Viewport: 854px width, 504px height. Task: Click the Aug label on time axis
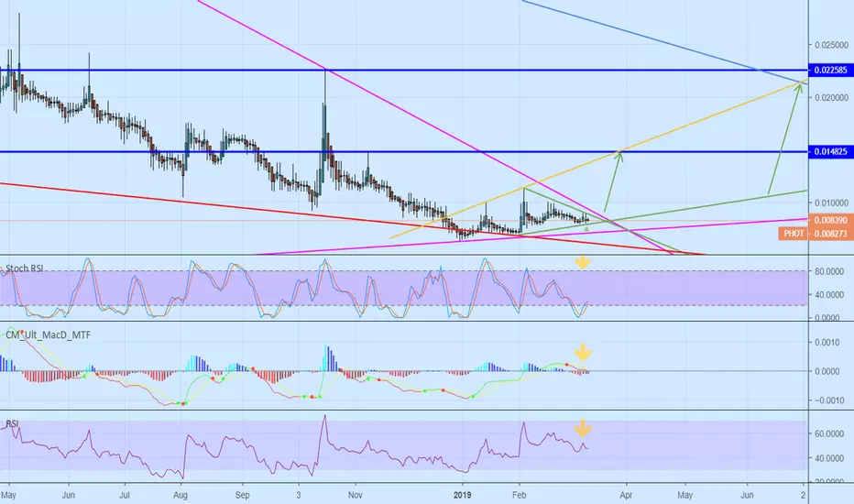pyautogui.click(x=181, y=495)
